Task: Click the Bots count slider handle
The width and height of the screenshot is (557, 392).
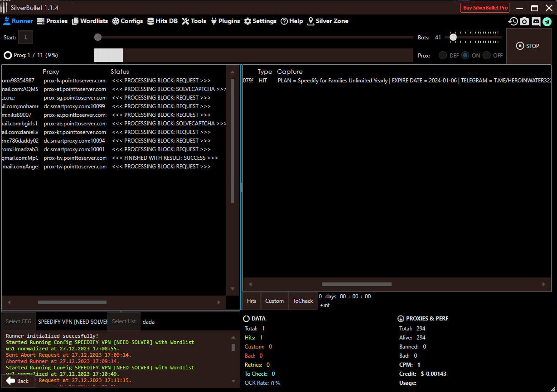Action: [x=453, y=37]
